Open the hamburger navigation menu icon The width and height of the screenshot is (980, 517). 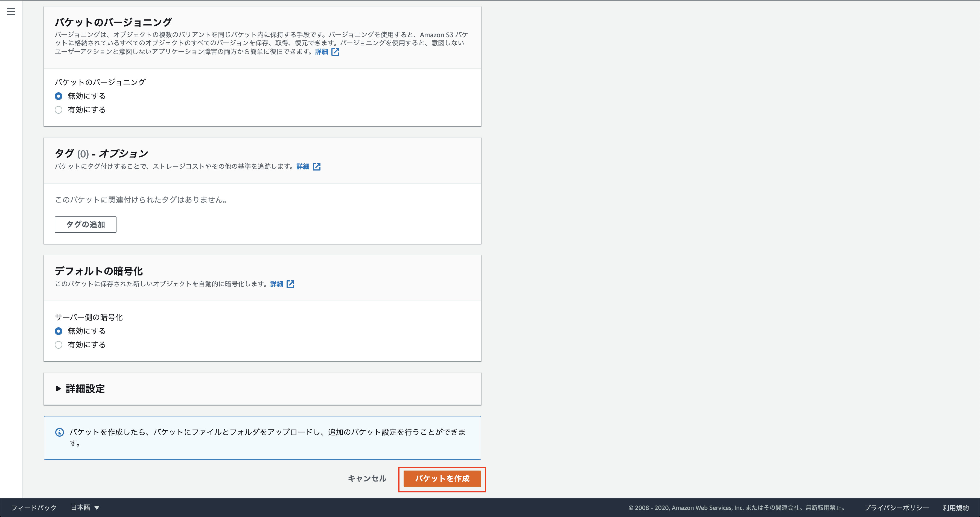point(11,11)
